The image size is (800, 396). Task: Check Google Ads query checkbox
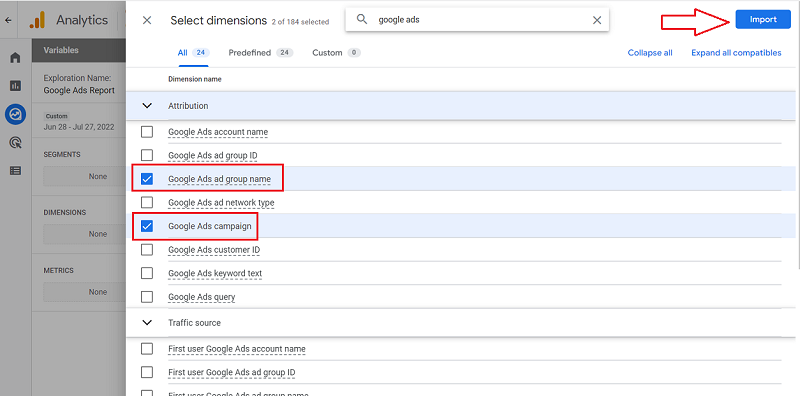(147, 296)
